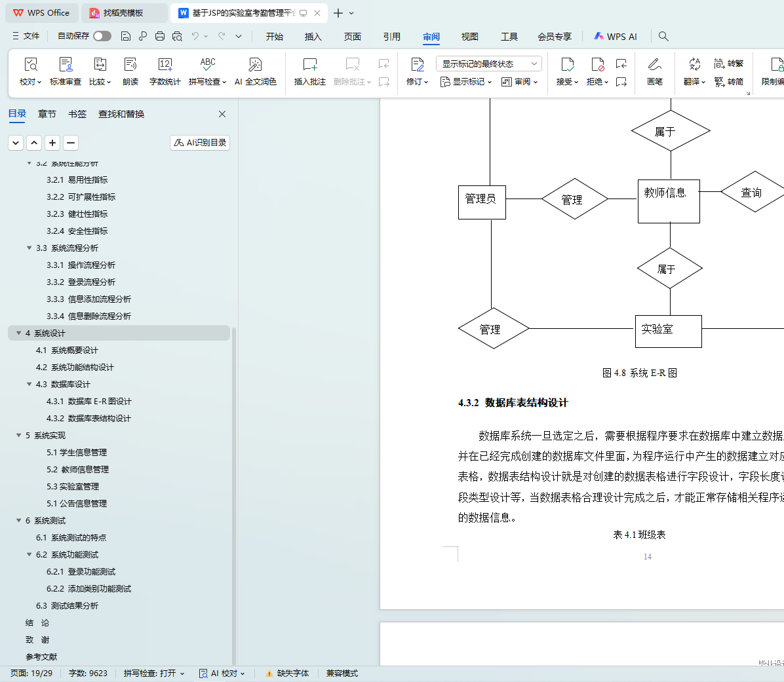Jump to 5.2 教师信息管理 in outline
Viewport: 784px width, 682px height.
pos(77,469)
